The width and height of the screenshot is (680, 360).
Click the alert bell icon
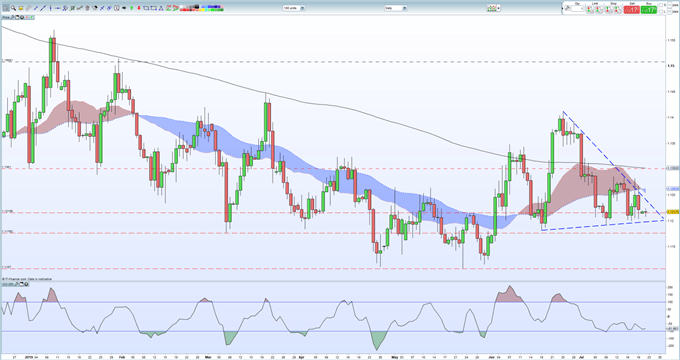click(21, 8)
